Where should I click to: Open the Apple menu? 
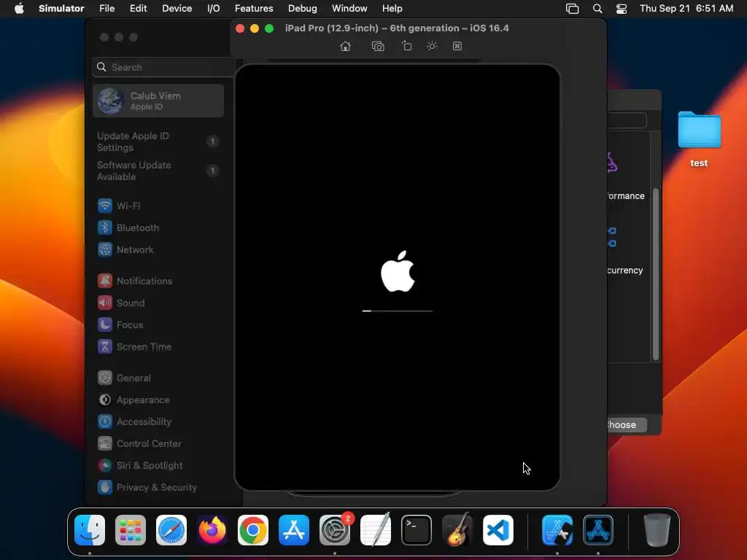click(19, 9)
